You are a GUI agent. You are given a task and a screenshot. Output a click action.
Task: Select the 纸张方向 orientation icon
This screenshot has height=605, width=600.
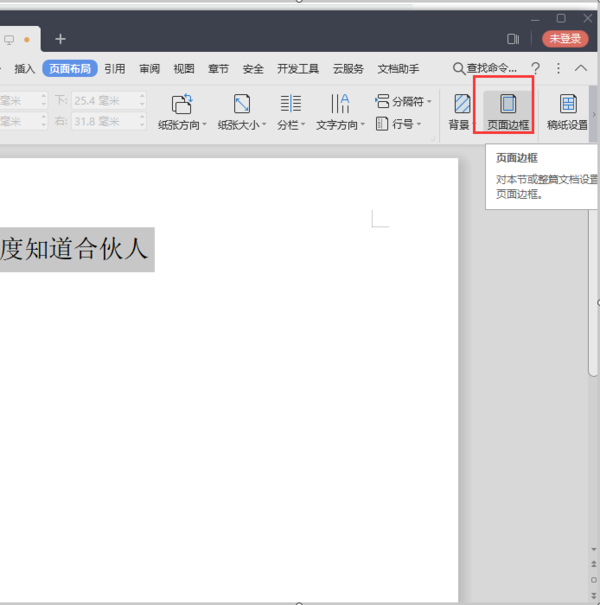[182, 104]
